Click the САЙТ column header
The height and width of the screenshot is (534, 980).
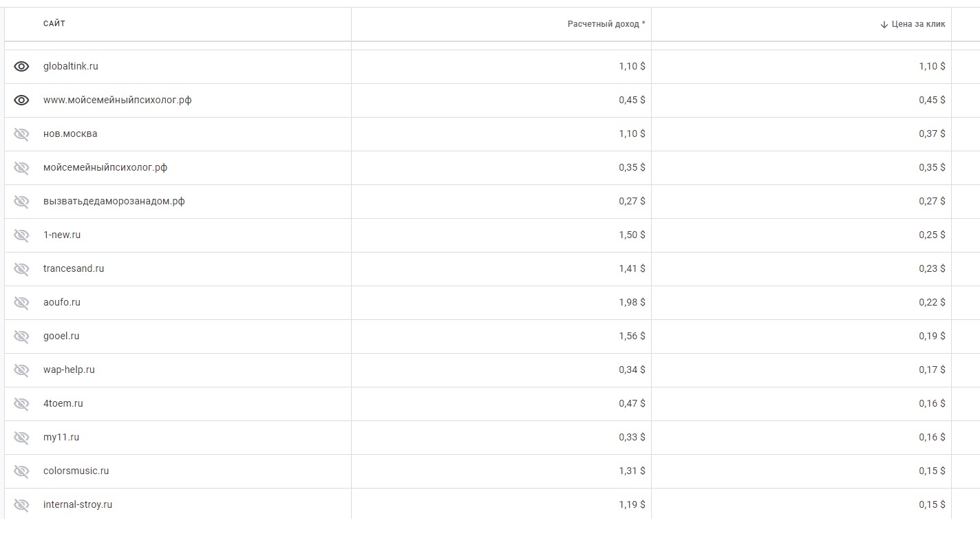54,24
